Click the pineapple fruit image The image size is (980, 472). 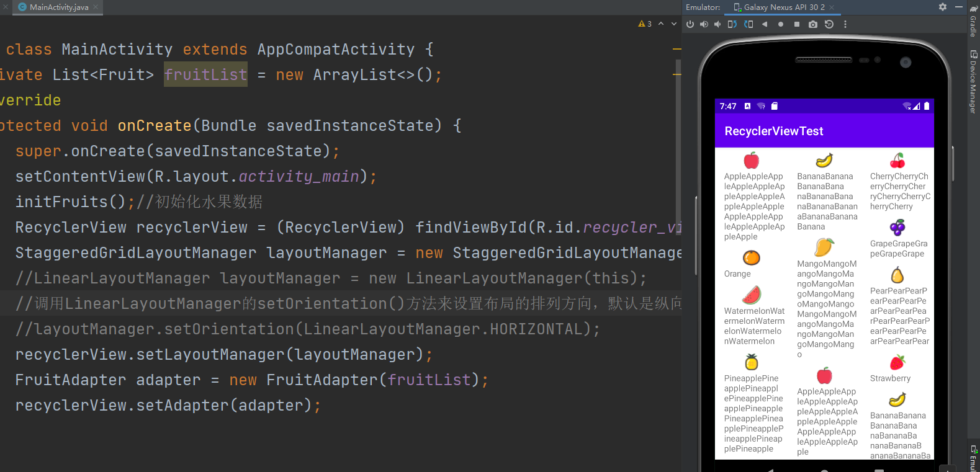[x=752, y=362]
